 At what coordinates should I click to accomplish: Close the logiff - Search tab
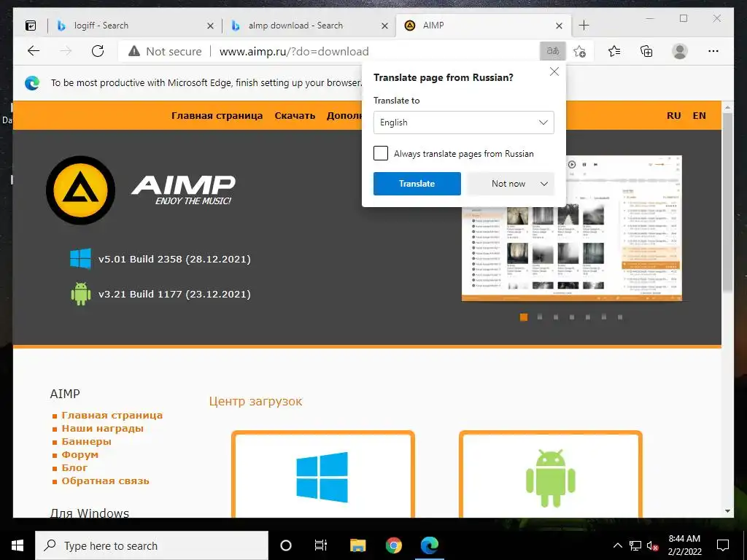[210, 26]
